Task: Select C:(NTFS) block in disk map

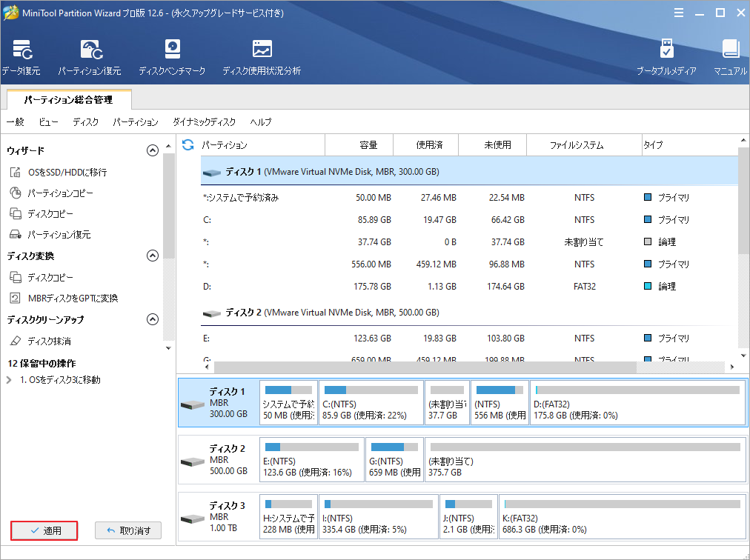Action: (371, 403)
